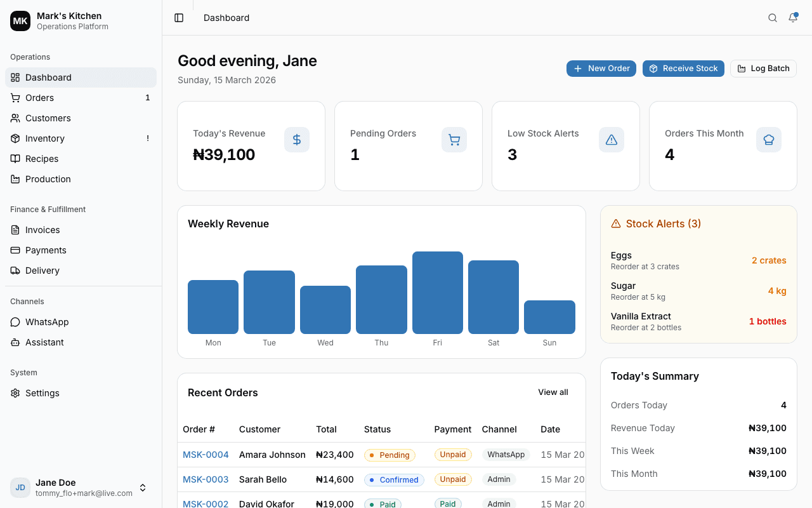
Task: Click the warning icon on Low Stock Alerts card
Action: (x=611, y=140)
